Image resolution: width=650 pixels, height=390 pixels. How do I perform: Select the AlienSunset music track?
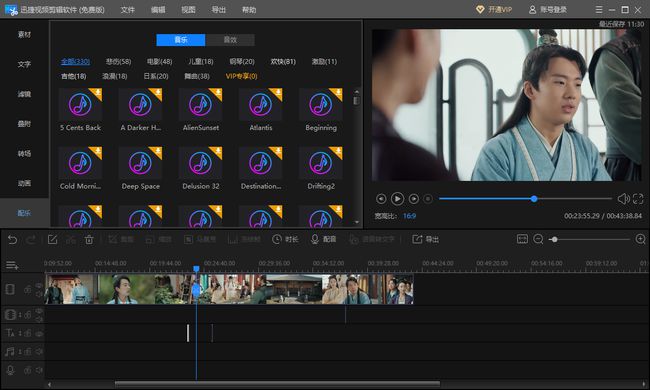coord(201,110)
